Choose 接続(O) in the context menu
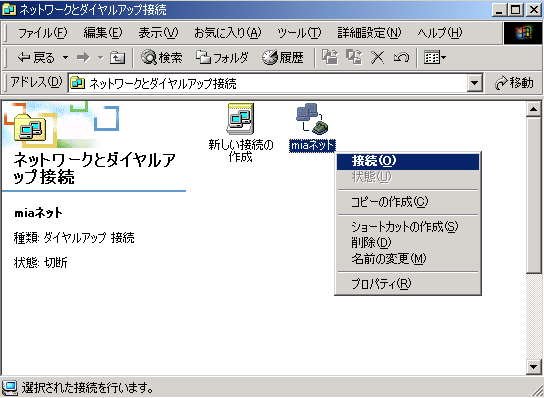Screen dimensions: 544x398 pos(408,161)
